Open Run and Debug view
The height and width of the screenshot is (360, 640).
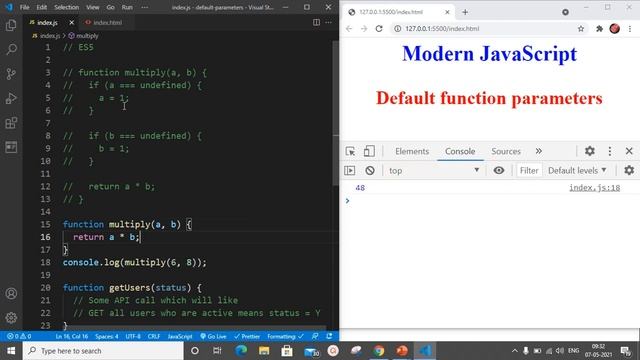[x=11, y=98]
